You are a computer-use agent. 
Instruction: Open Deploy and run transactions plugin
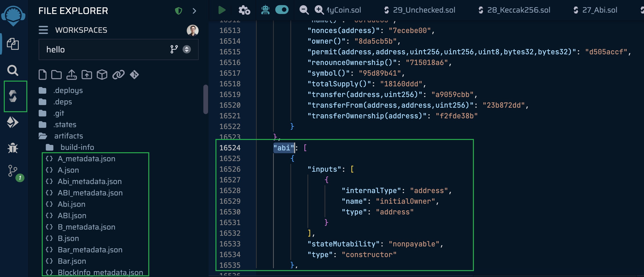coord(13,122)
